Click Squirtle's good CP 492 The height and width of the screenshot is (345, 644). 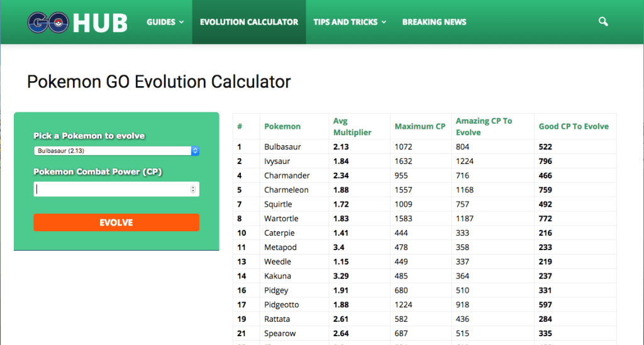pyautogui.click(x=545, y=204)
